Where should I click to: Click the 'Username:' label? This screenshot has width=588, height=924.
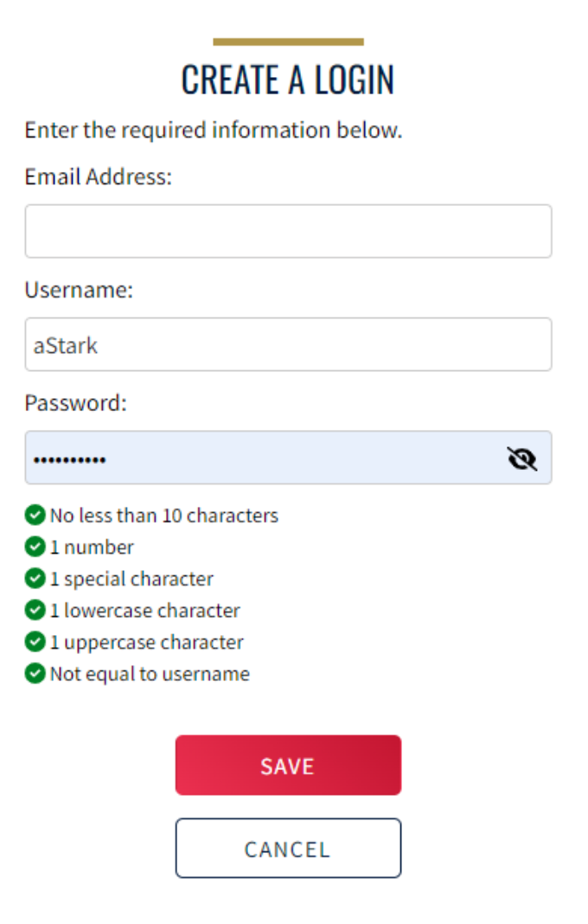tap(79, 290)
